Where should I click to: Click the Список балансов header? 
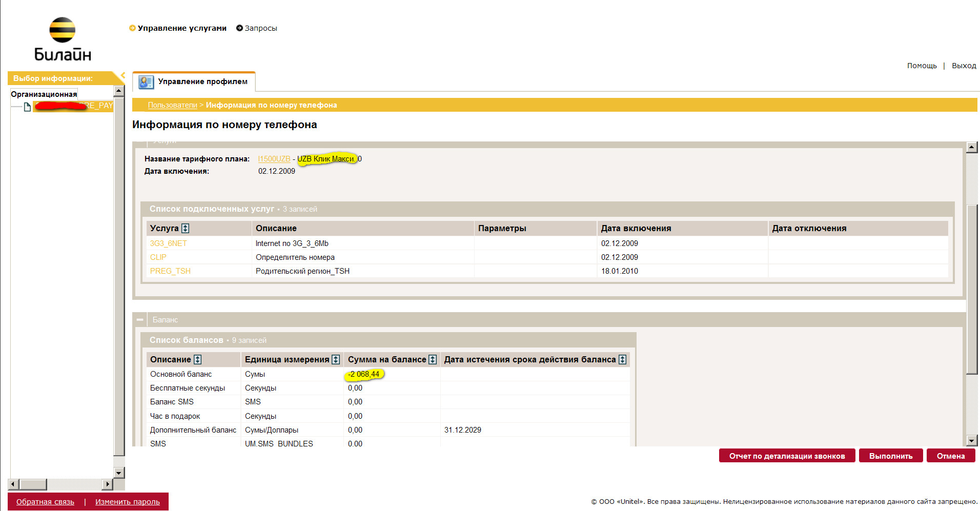(187, 340)
